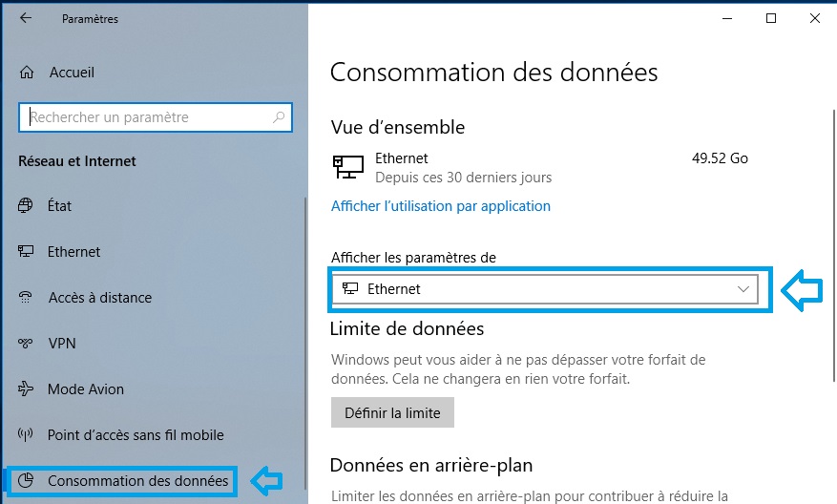Click Définir la limite button
The height and width of the screenshot is (504, 837).
(392, 413)
